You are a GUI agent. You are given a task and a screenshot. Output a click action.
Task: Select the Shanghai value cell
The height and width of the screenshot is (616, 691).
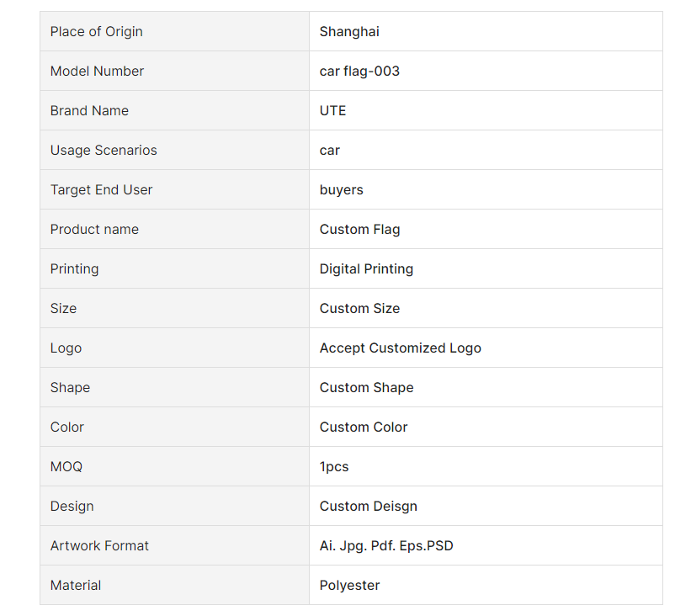click(x=486, y=31)
